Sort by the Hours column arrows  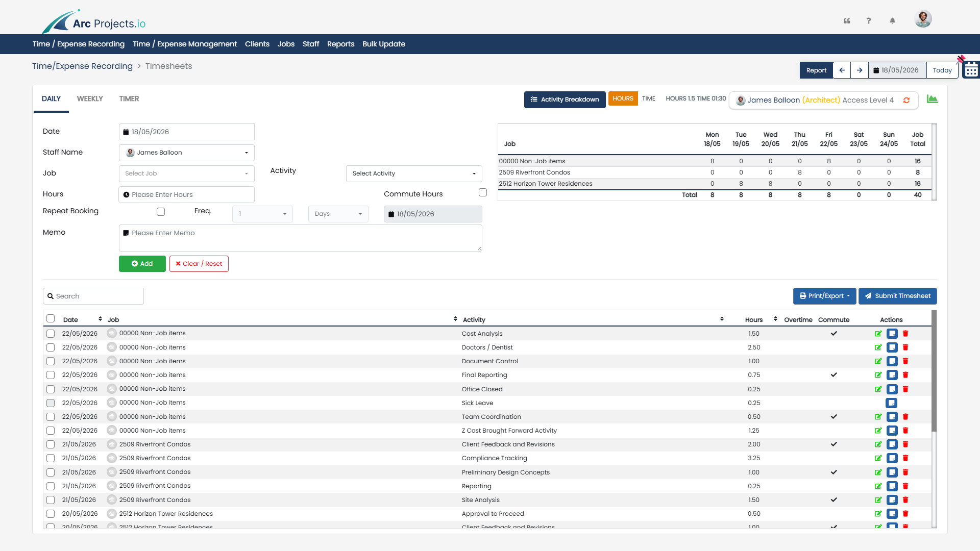pos(775,319)
